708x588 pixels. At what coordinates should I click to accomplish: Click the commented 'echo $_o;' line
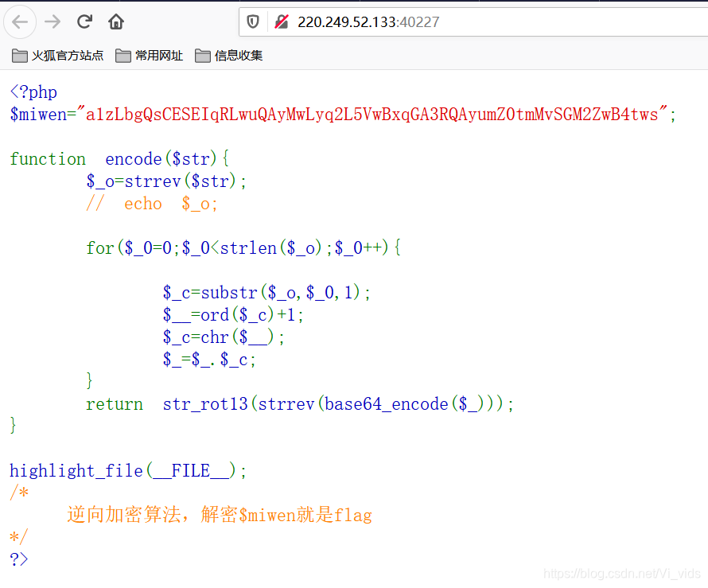coord(152,204)
